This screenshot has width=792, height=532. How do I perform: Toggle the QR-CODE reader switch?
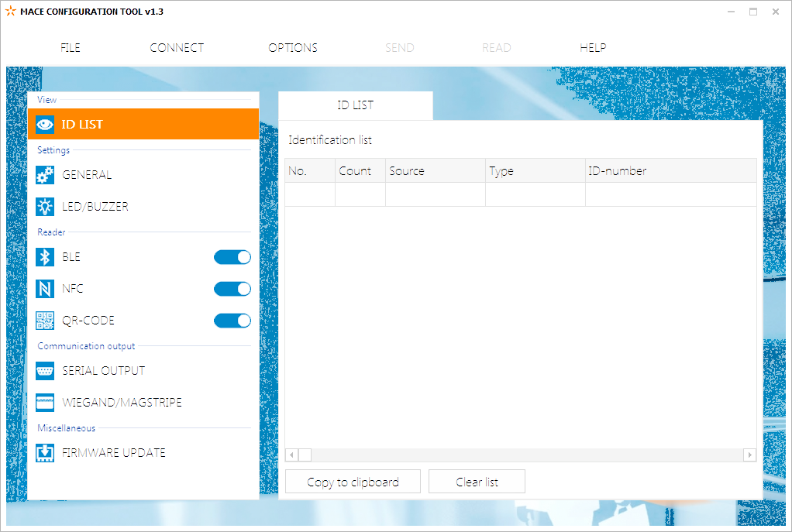(x=232, y=321)
